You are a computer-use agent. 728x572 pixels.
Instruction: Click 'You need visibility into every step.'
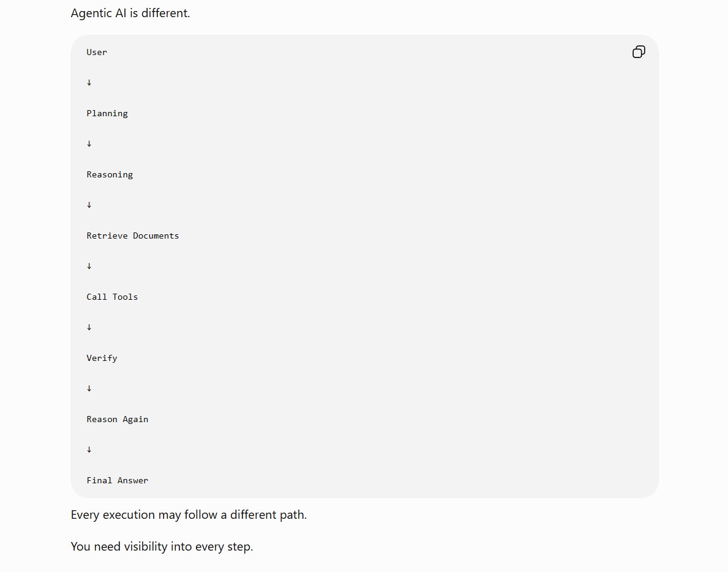(x=162, y=546)
